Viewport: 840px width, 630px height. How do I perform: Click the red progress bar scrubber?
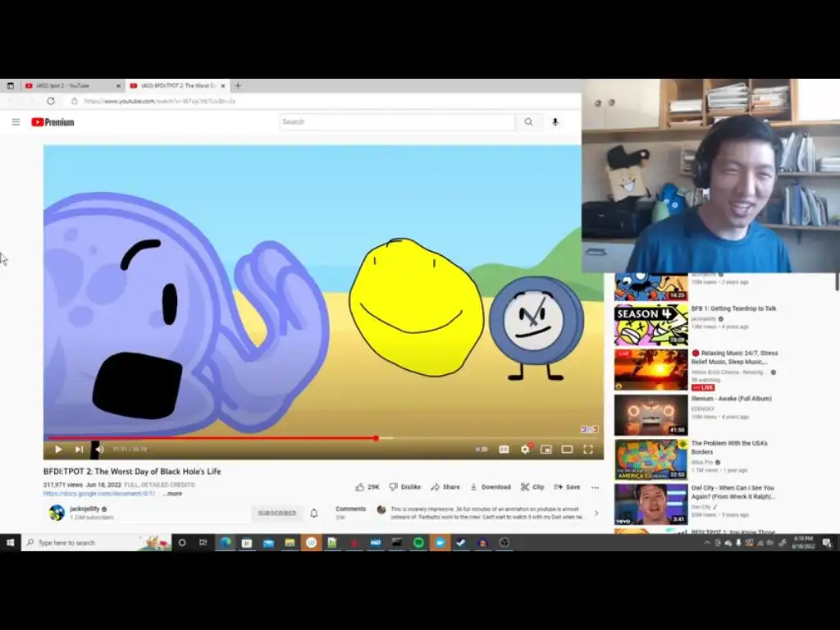376,438
